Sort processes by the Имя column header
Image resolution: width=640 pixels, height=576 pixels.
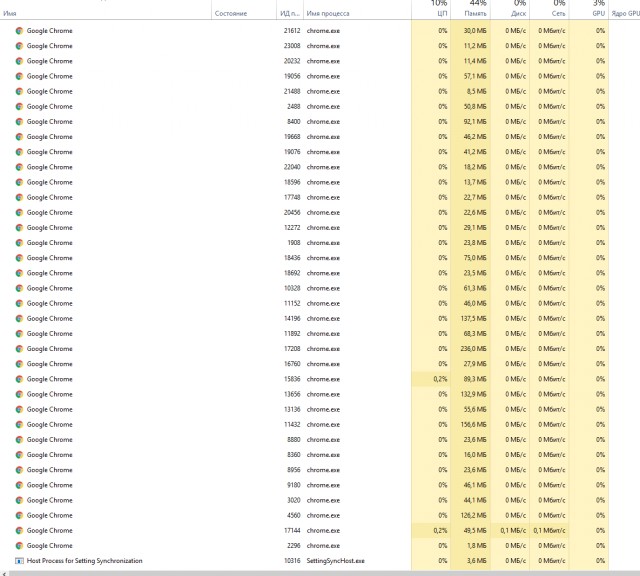coord(10,13)
